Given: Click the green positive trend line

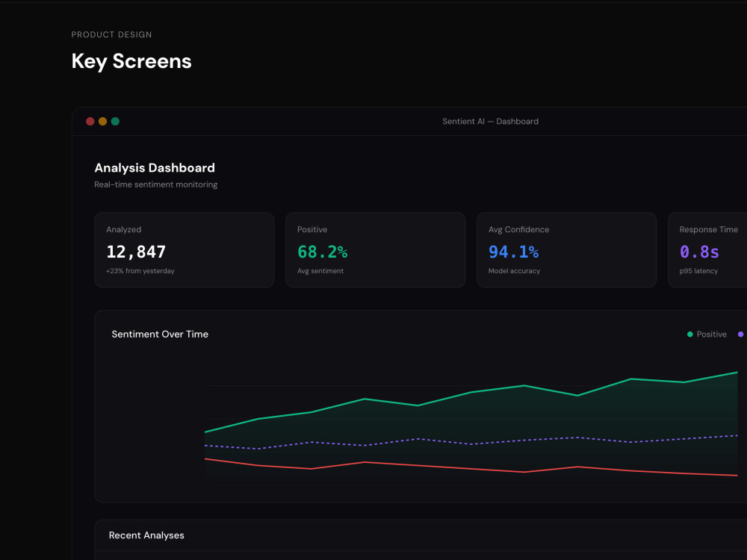Looking at the screenshot, I should (x=471, y=393).
